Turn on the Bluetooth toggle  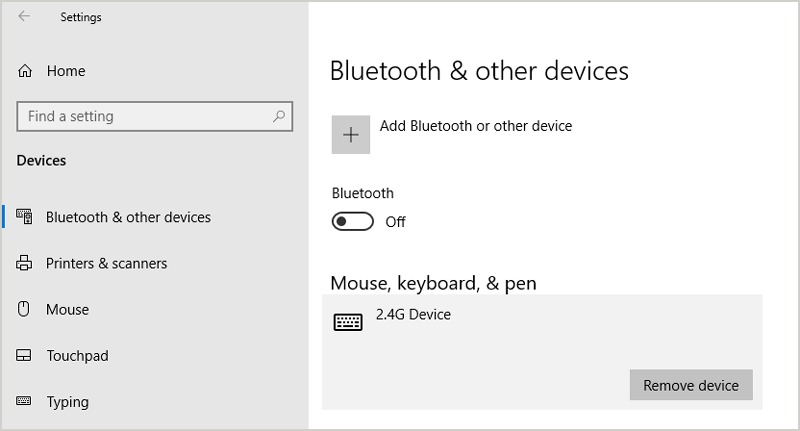352,221
